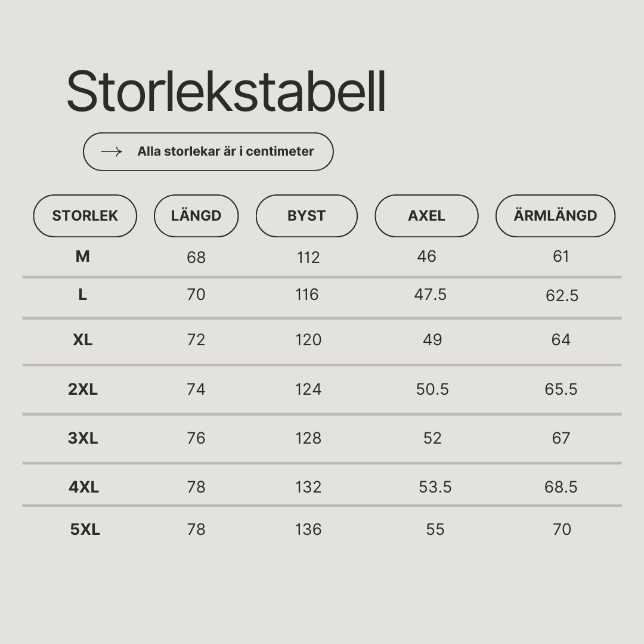Click the 'Alla storlekar är i centimeter' pill
This screenshot has width=644, height=644.
(208, 151)
